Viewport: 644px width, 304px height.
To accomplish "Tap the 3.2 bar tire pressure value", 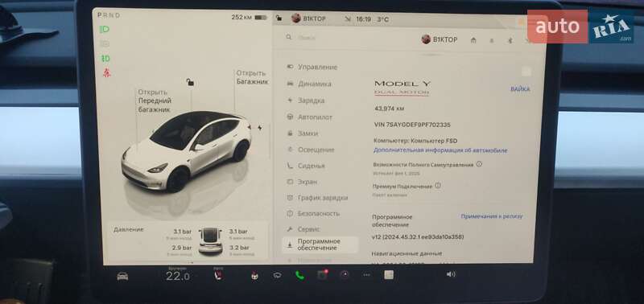I will (x=239, y=248).
